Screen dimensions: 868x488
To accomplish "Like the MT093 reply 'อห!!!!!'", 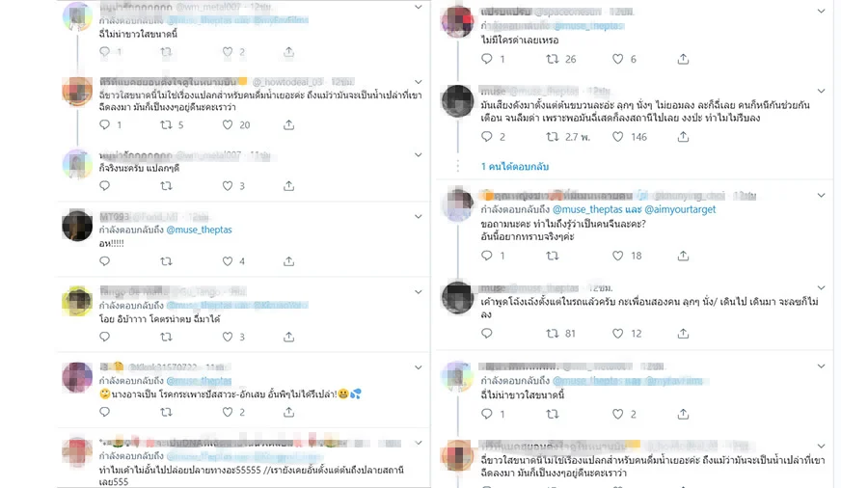I will (x=228, y=261).
